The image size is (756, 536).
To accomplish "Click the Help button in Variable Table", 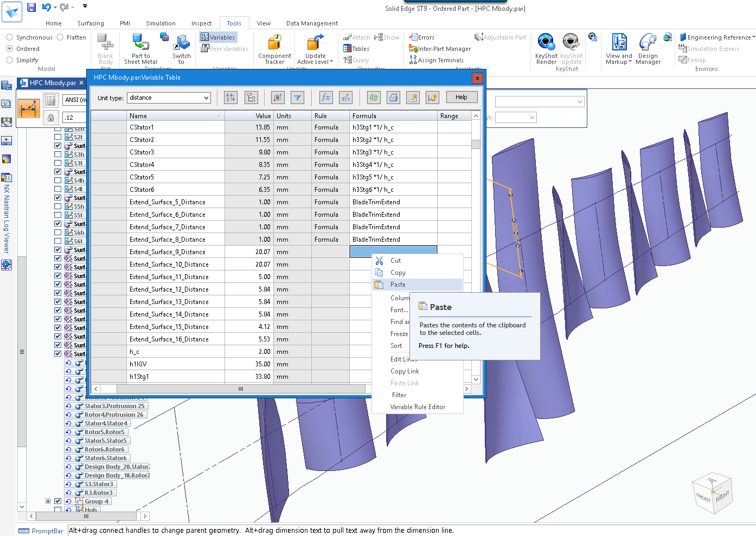I will 462,97.
